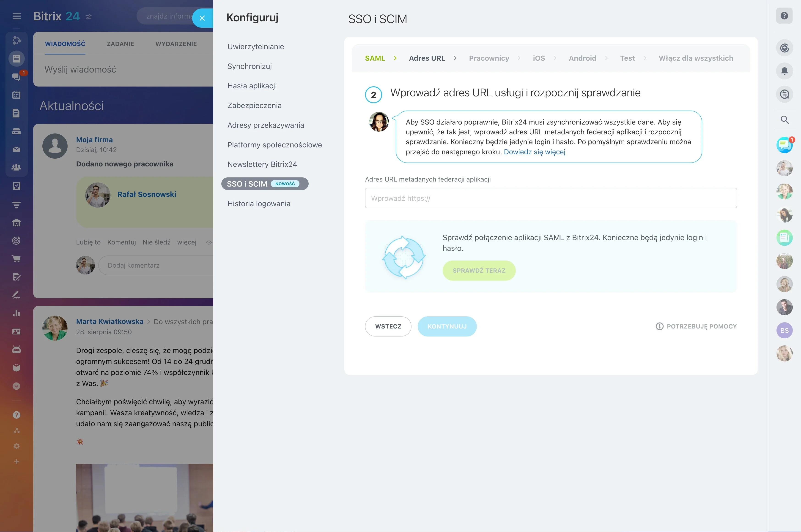Image resolution: width=801 pixels, height=532 pixels.
Task: Open the documents icon in left sidebar
Action: pyautogui.click(x=16, y=113)
